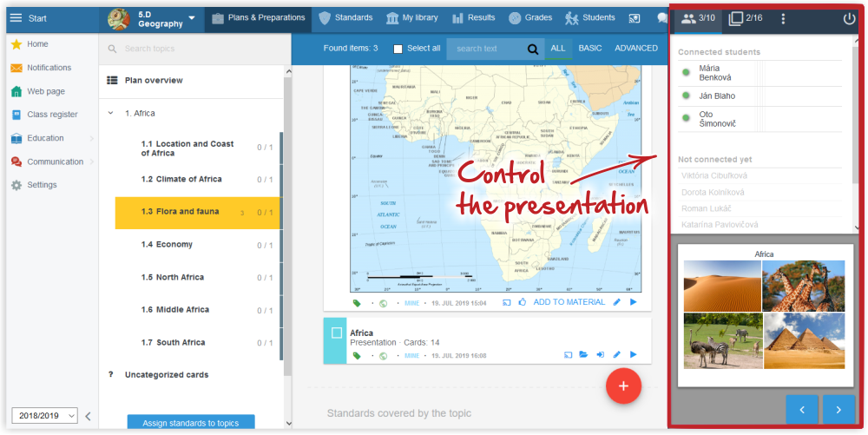
Task: Open the connected students 3/10 tab
Action: (x=698, y=18)
